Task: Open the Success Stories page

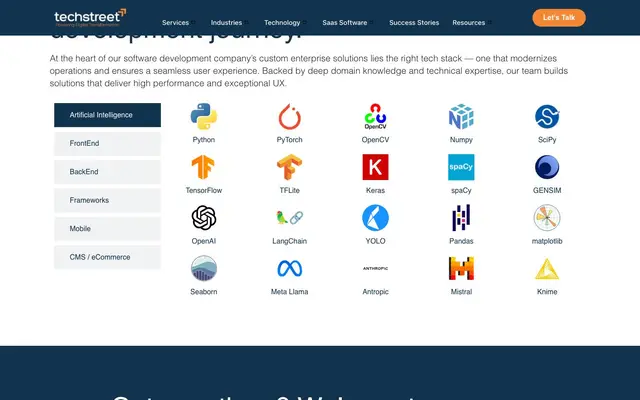Action: (414, 22)
